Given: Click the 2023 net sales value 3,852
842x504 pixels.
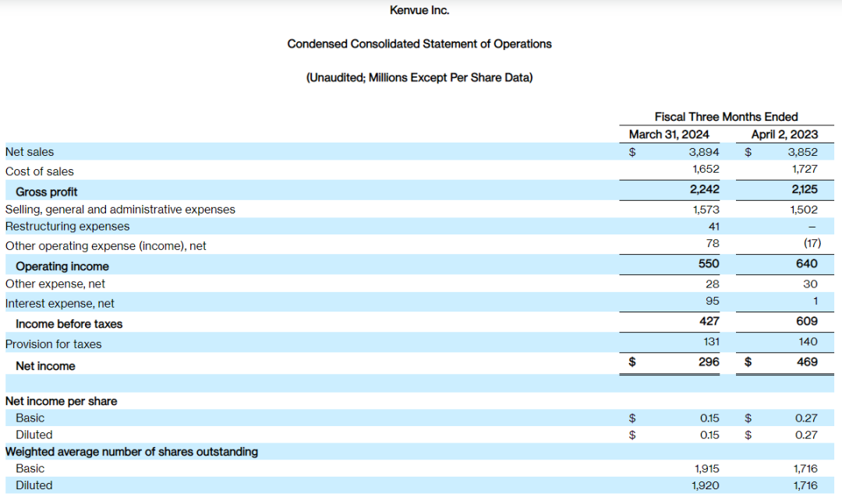Looking at the screenshot, I should (x=802, y=152).
